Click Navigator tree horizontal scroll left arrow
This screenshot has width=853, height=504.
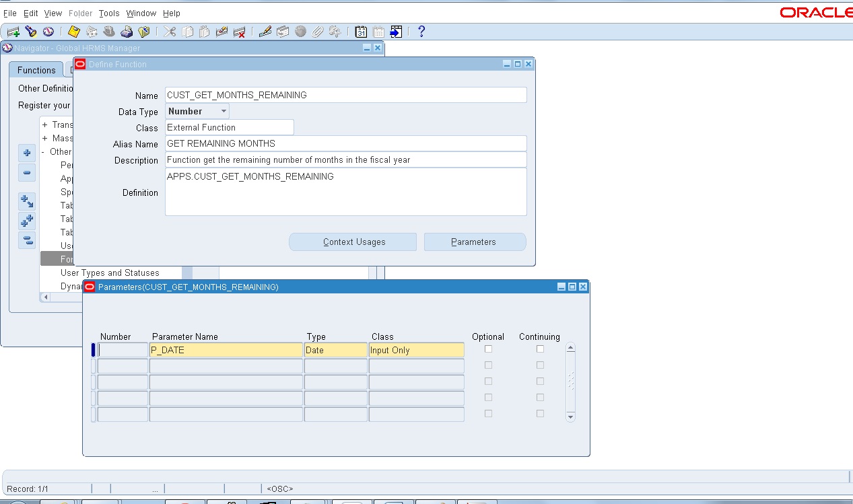[46, 297]
